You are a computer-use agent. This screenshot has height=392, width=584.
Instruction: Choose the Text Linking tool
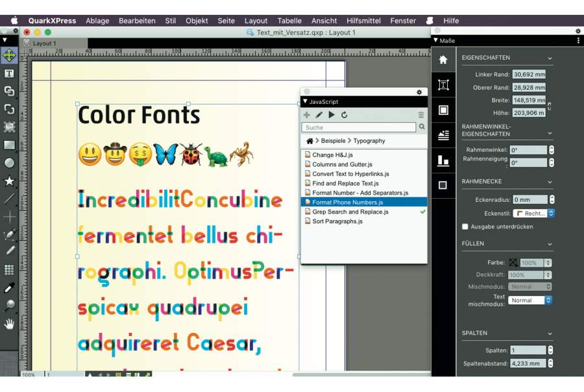pos(9,91)
